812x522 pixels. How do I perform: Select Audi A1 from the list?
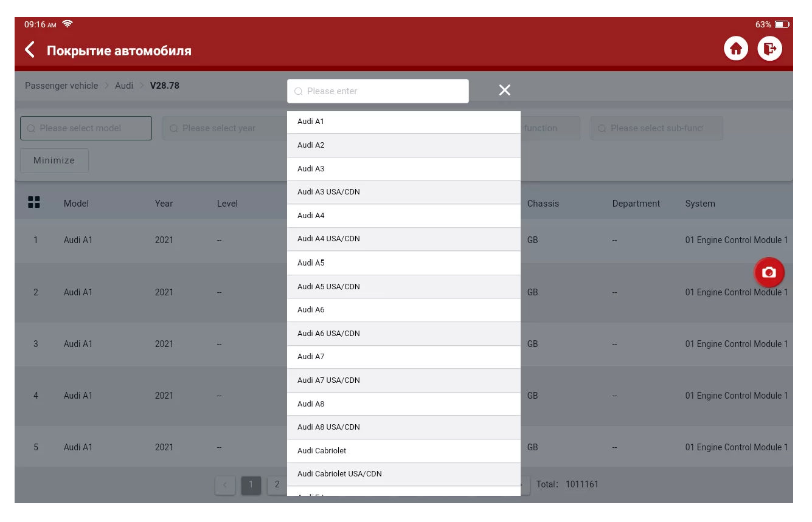[x=404, y=122]
